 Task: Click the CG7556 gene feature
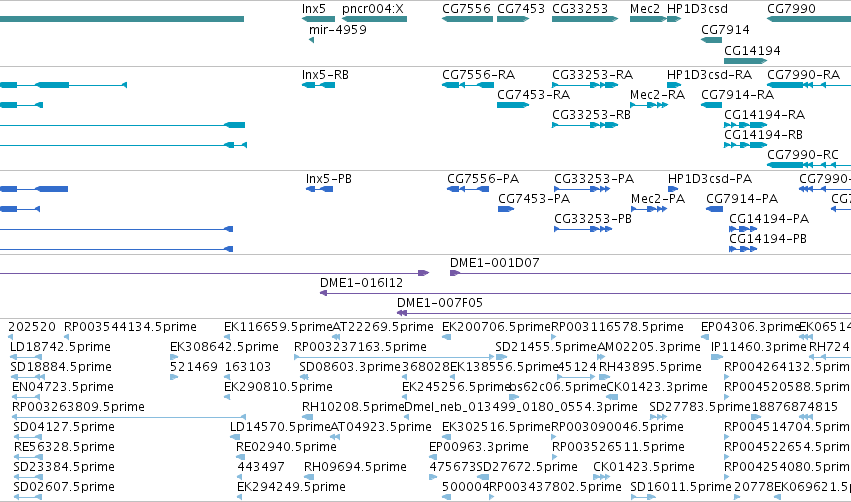(x=467, y=19)
